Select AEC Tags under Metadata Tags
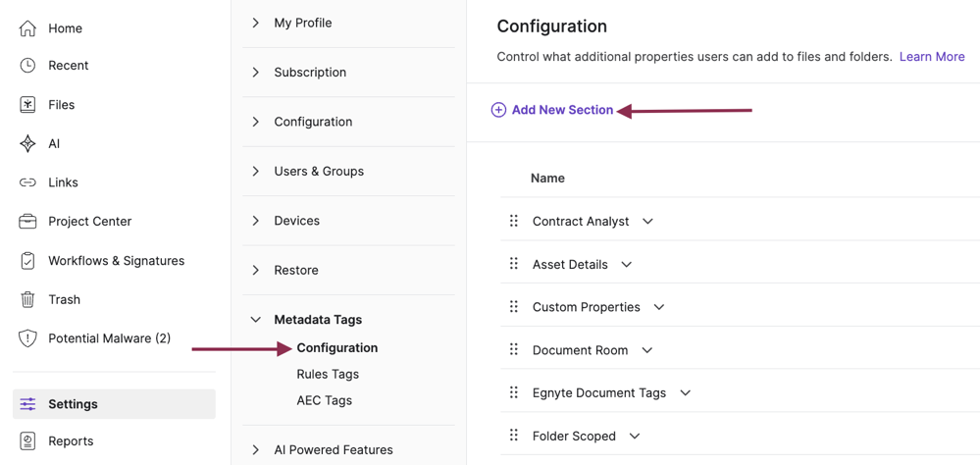Screen dimensions: 980x465 click(x=324, y=400)
